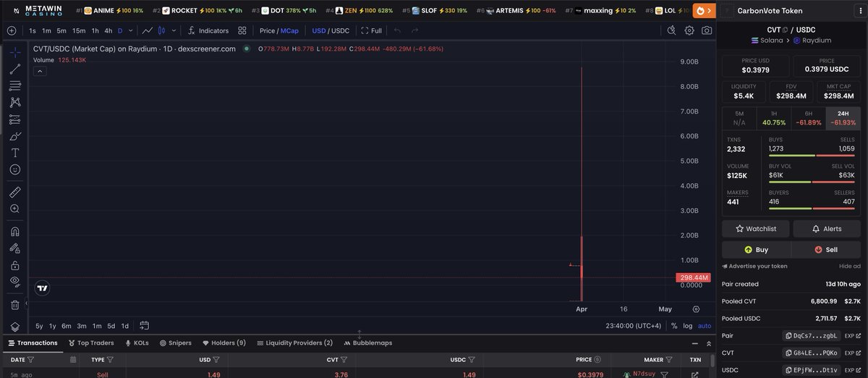This screenshot has height=378, width=868.
Task: Open the object tree layers icon
Action: coord(15,327)
